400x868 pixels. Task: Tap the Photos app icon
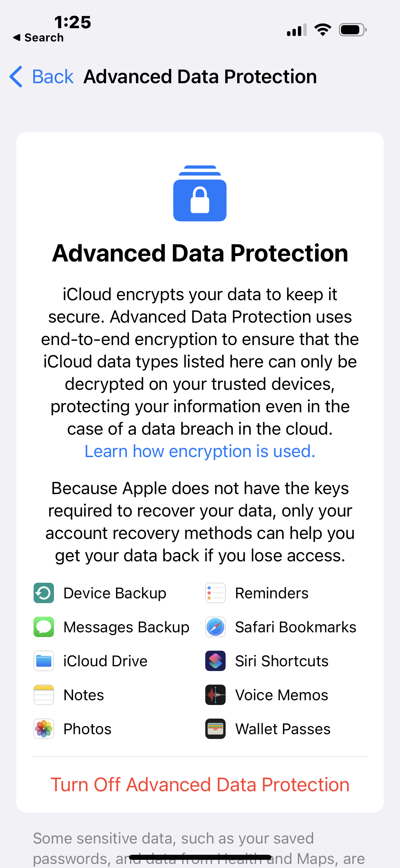[44, 729]
